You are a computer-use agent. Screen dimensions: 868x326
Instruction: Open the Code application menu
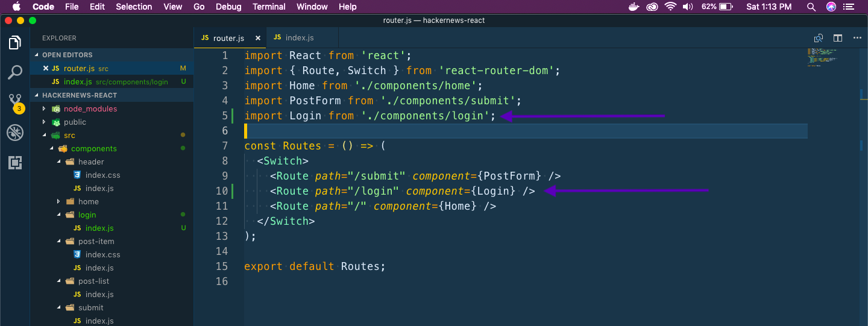tap(43, 7)
